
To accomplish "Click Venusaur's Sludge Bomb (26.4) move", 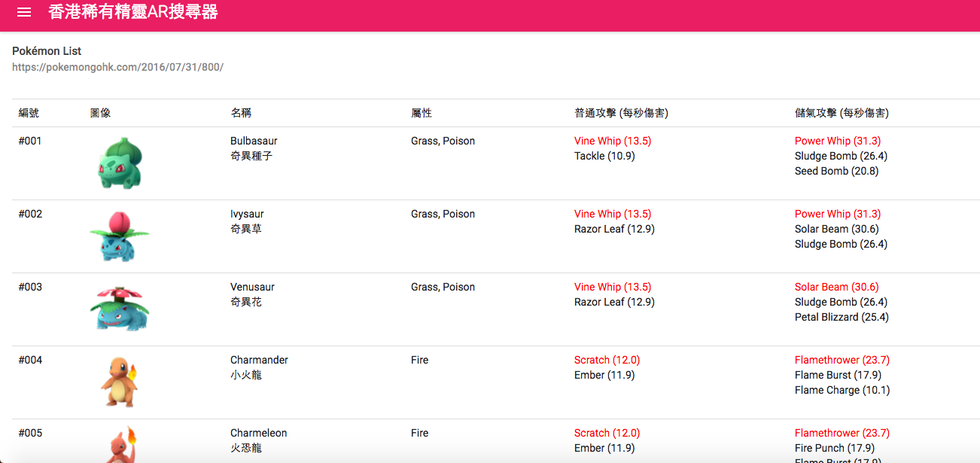I will (x=841, y=302).
